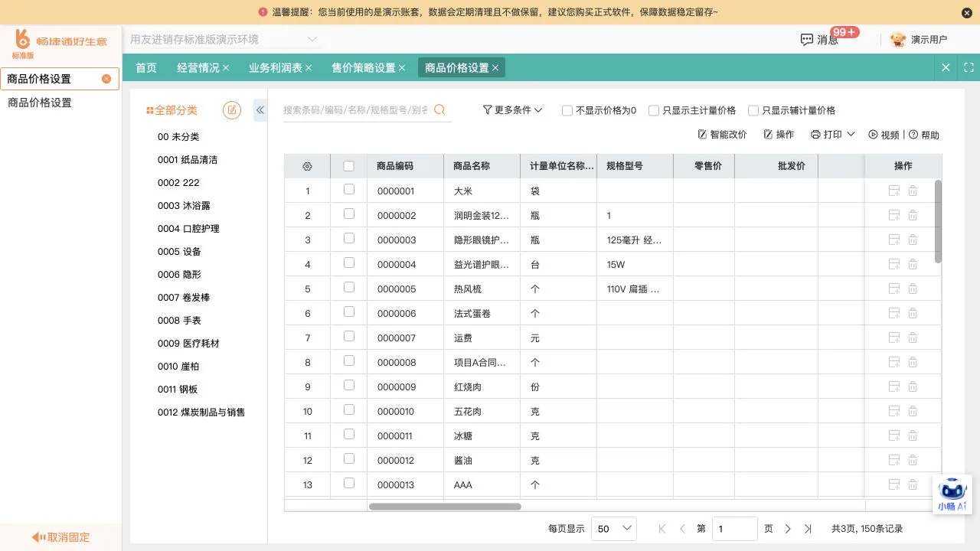This screenshot has width=980, height=551.
Task: Focus the page number input field
Action: (735, 529)
